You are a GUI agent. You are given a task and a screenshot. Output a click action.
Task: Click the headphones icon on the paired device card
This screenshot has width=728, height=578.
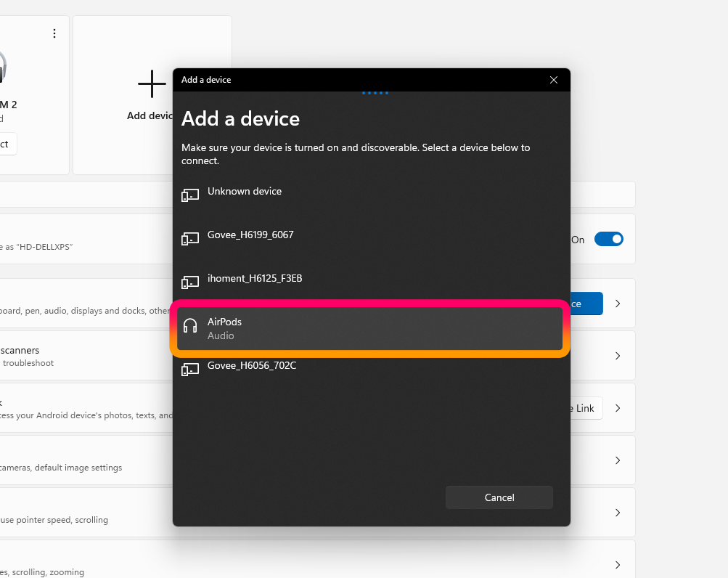click(3, 67)
